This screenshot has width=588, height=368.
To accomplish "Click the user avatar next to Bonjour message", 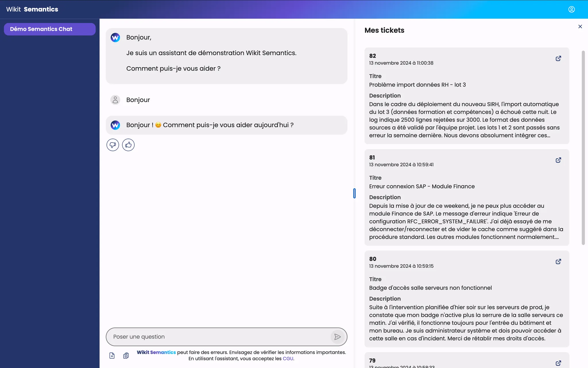I will click(115, 100).
